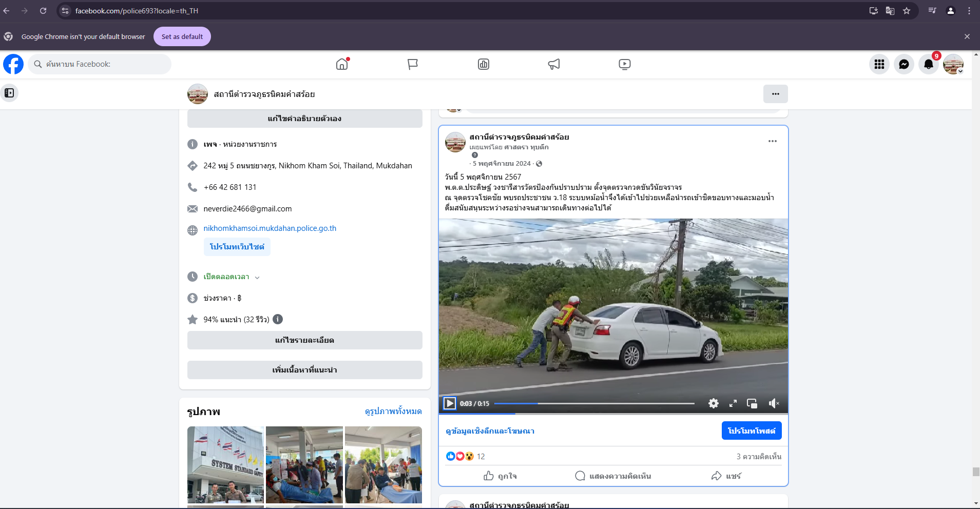Screen dimensions: 980x509
Task: Expand the opening hours dropdown
Action: (257, 277)
